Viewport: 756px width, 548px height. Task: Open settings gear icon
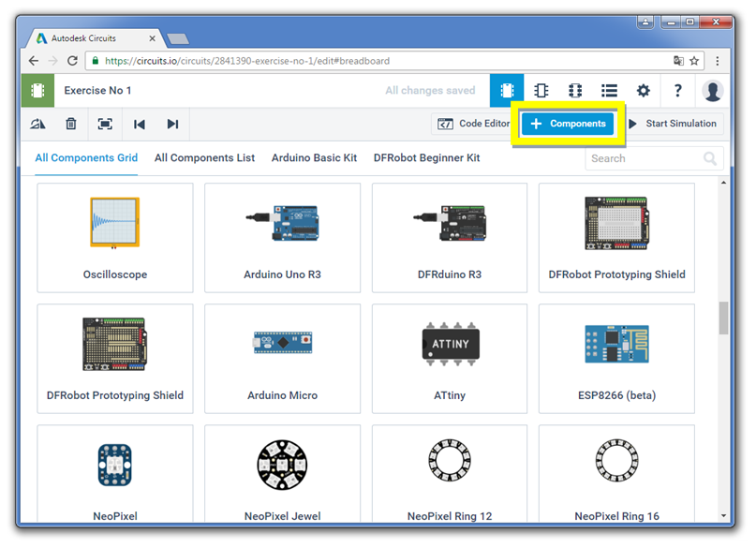[644, 91]
